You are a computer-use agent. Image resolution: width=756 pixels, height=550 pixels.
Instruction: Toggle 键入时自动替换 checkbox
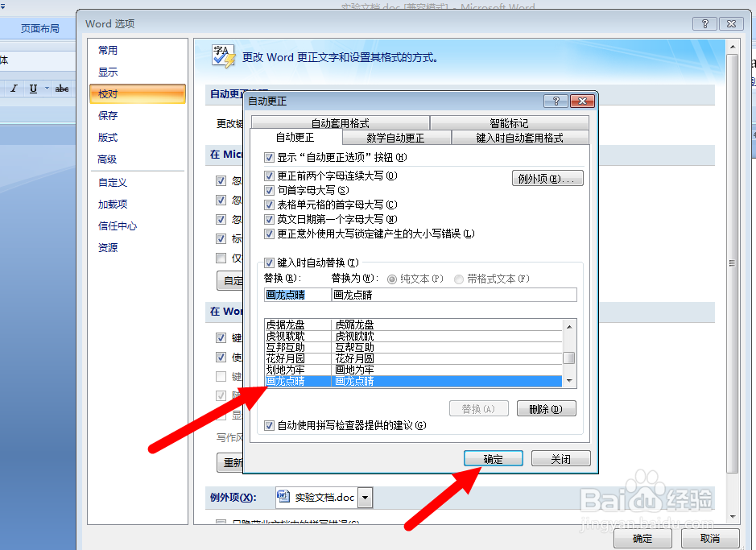(269, 263)
